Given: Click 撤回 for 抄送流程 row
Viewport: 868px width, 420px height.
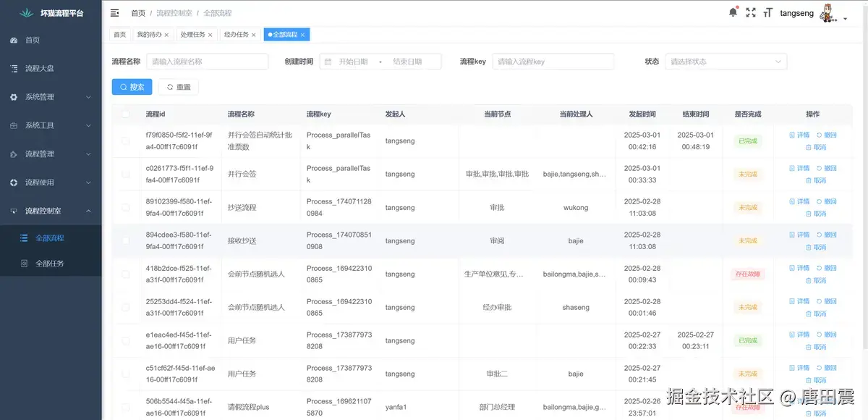Looking at the screenshot, I should [827, 201].
